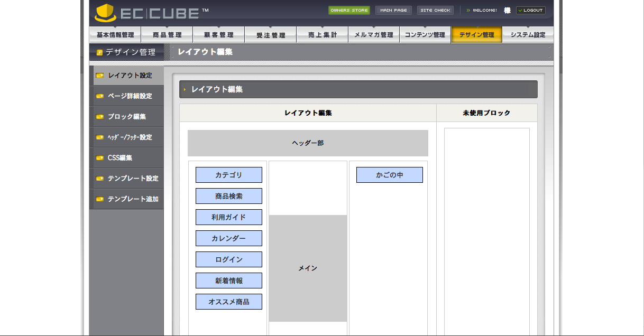This screenshot has width=644, height=336.
Task: Click the arrow icon beside レイアウト編集 header
Action: [x=185, y=90]
